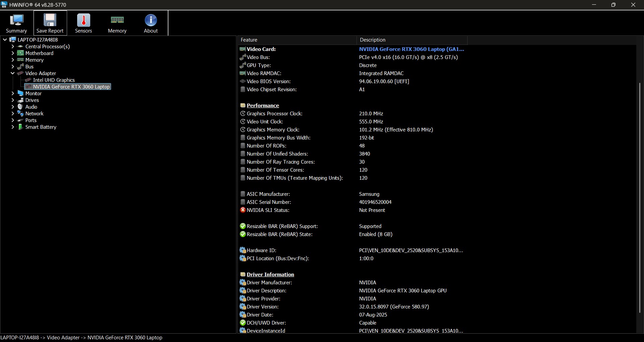Expand the Monitor node arrow
This screenshot has height=342, width=644.
coord(12,93)
